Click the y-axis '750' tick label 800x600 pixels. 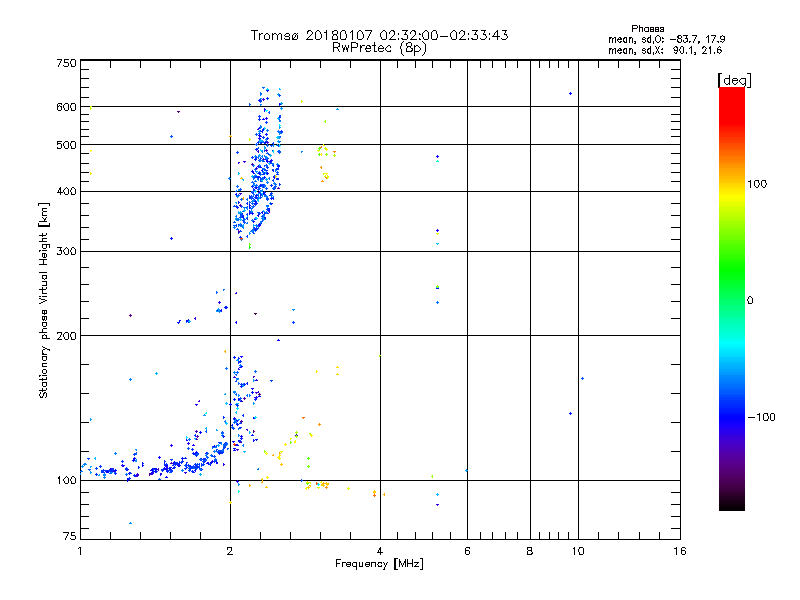pos(66,63)
